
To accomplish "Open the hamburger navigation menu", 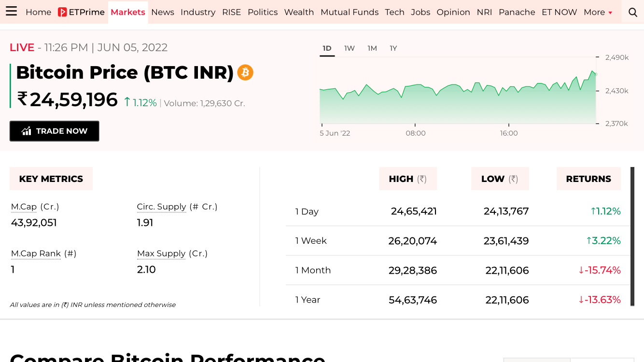I will point(11,12).
